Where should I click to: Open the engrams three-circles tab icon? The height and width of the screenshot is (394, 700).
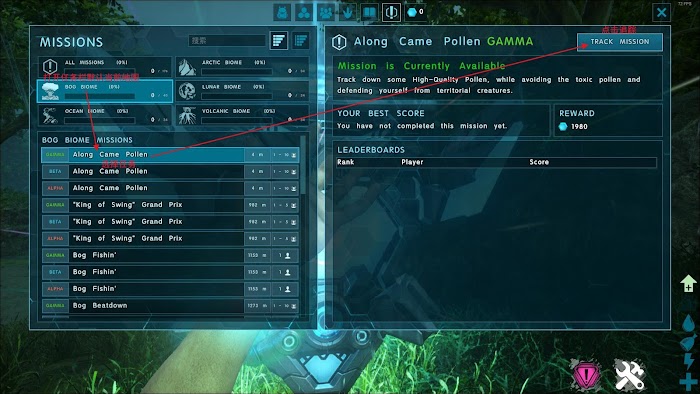304,12
